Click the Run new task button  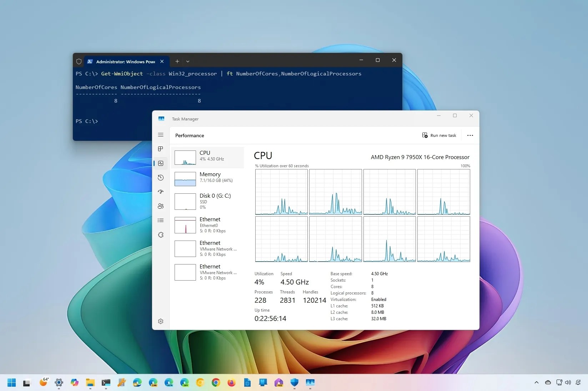pyautogui.click(x=439, y=135)
